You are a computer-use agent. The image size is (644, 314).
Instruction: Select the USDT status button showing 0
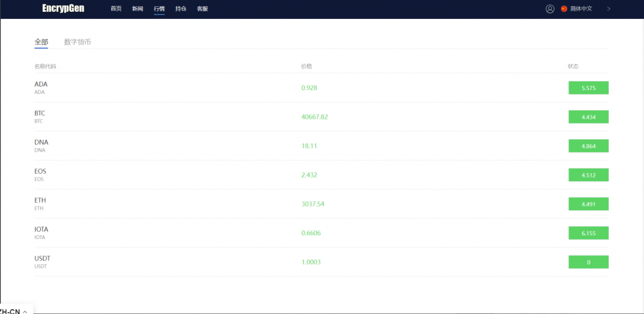(x=588, y=262)
